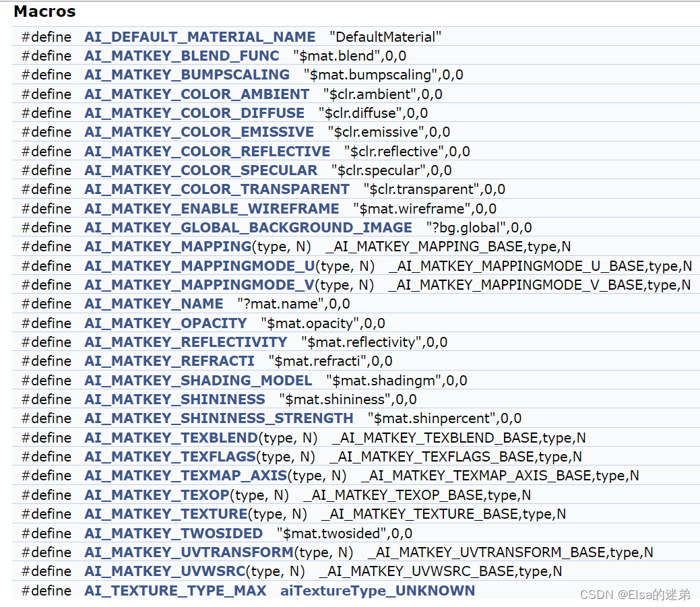Select the AI_MATKEY_COLOR_AMBIENT link
Image resolution: width=700 pixels, height=607 pixels.
(197, 94)
